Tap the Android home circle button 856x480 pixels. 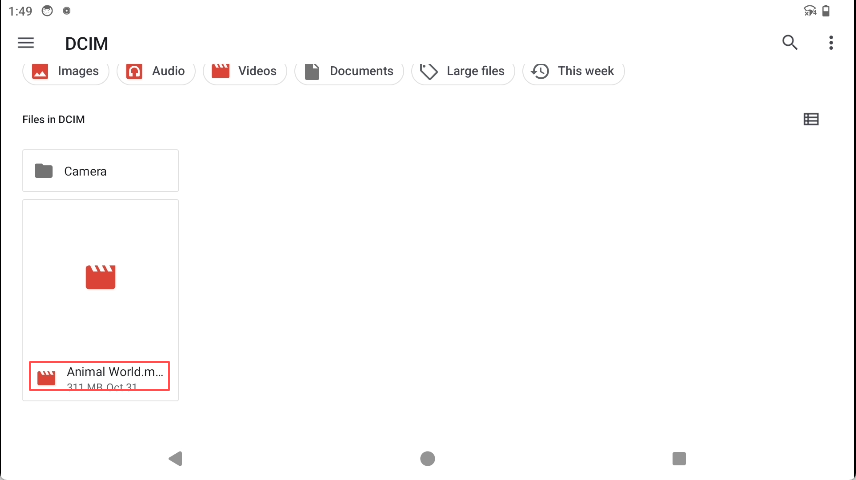coord(427,459)
